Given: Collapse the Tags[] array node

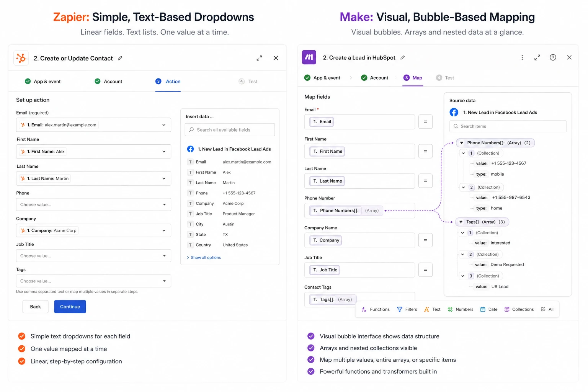Looking at the screenshot, I should pyautogui.click(x=461, y=222).
